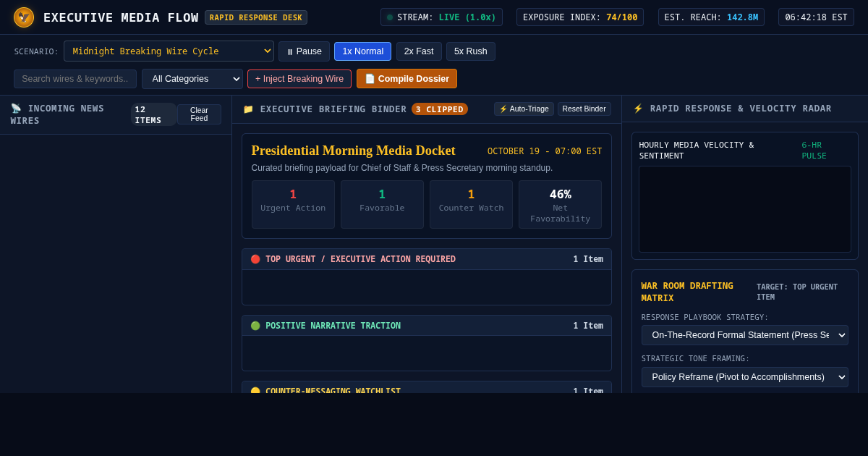Screen dimensions: 868x456
Task: Set speed to 5x Rush
Action: (471, 51)
